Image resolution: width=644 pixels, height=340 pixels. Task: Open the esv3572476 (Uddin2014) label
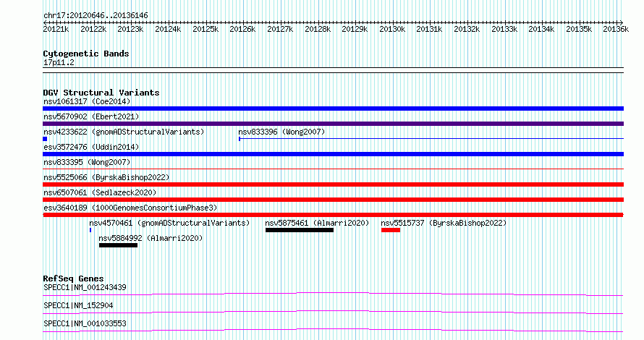pyautogui.click(x=91, y=147)
